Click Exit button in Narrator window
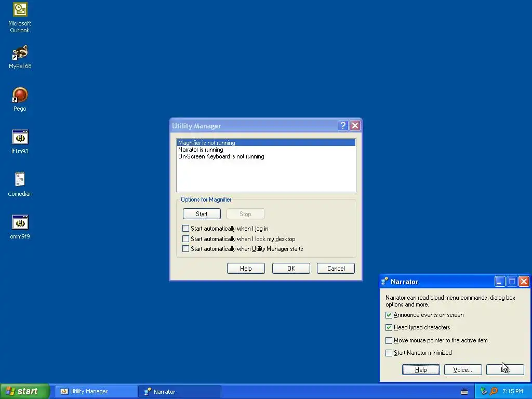Screen dimensions: 532x399 [x=505, y=370]
